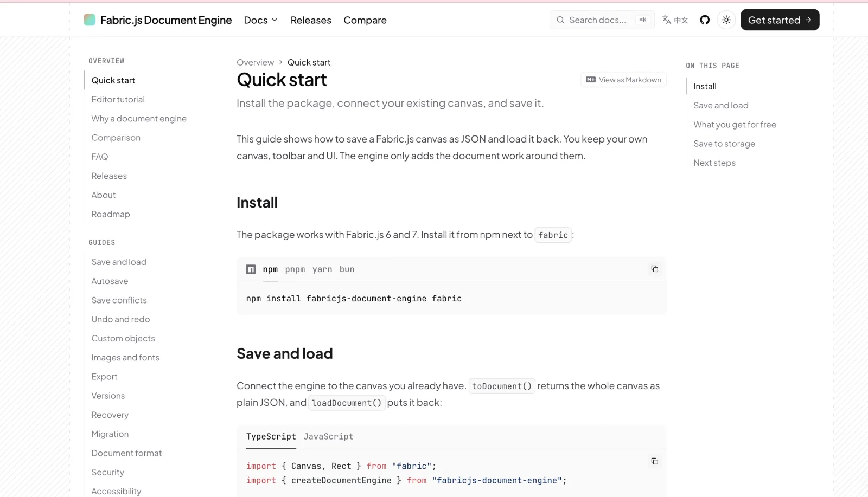Screen dimensions: 868x497
Task: Click the Install section heading
Action: pos(257,203)
